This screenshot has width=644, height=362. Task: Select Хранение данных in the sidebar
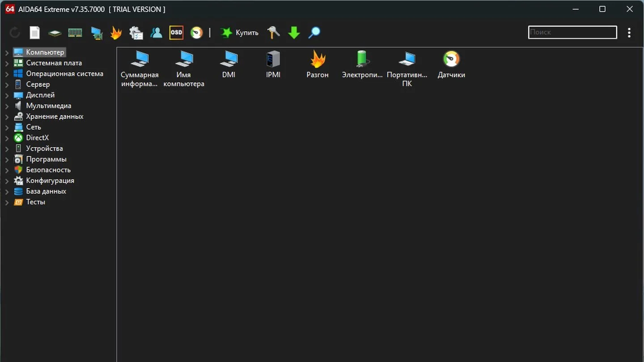coord(49,117)
